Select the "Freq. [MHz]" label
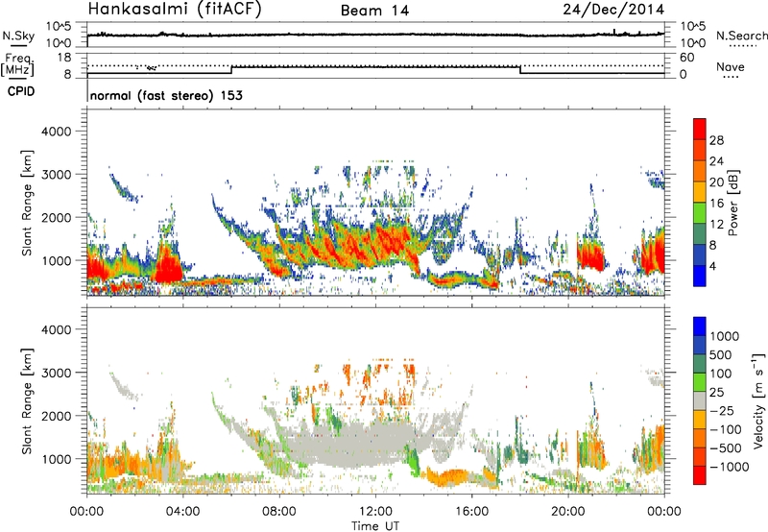 click(x=17, y=65)
